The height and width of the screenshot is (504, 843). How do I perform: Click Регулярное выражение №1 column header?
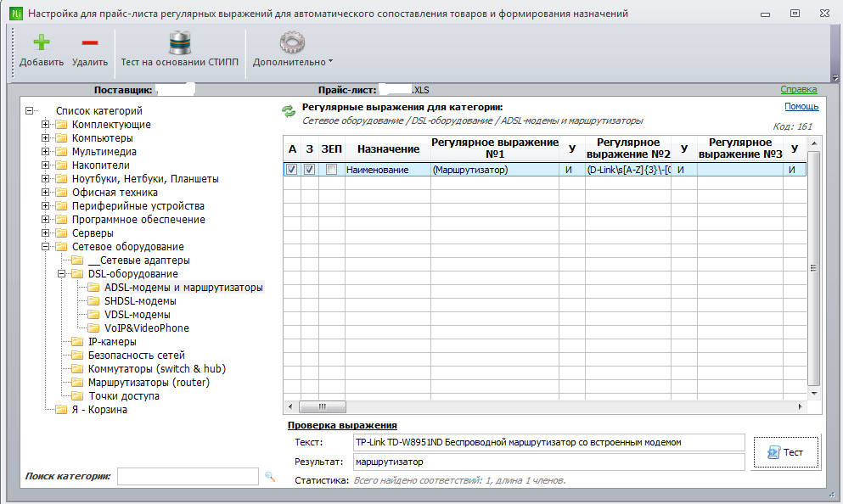(495, 148)
